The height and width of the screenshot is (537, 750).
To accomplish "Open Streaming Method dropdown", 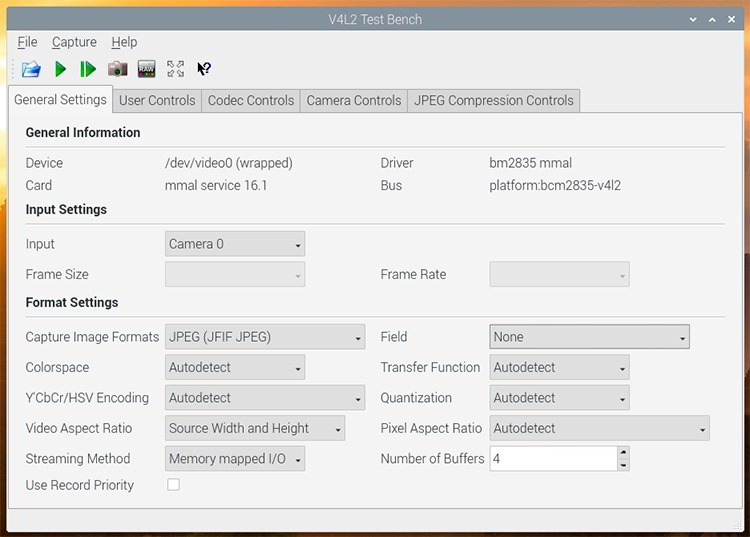I will point(235,459).
